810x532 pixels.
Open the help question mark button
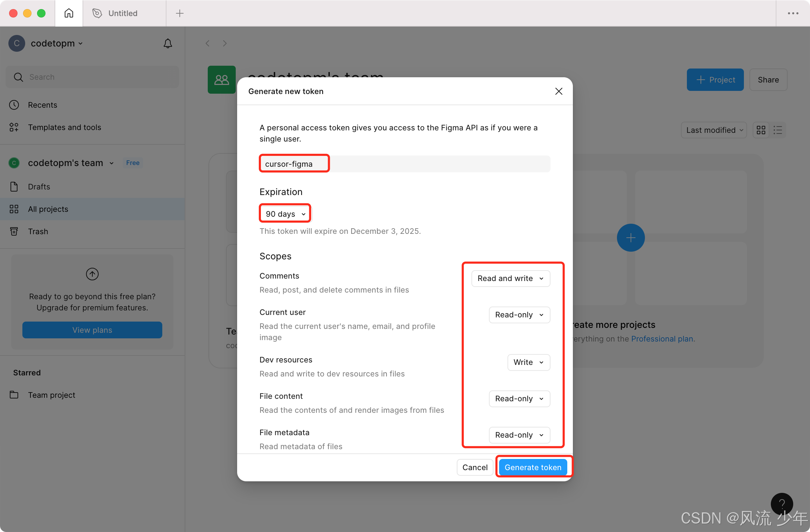click(782, 504)
